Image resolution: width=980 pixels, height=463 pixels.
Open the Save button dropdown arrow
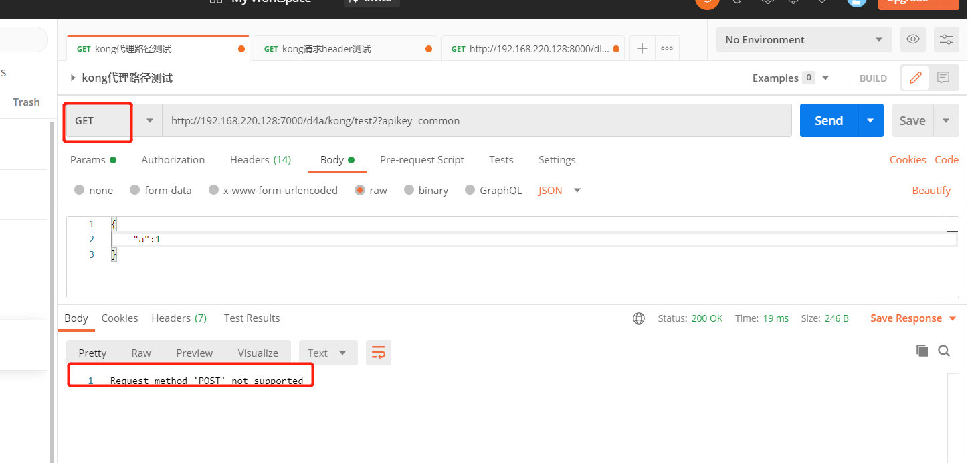(x=946, y=120)
